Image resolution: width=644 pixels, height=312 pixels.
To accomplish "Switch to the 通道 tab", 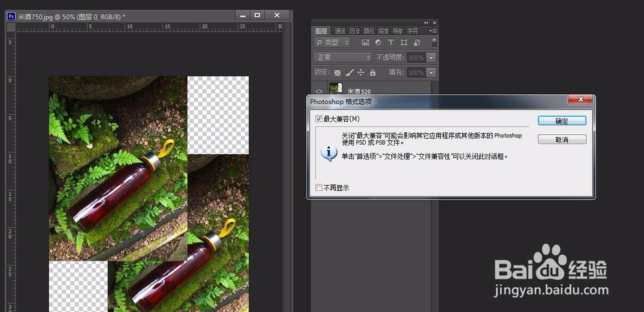I will coord(339,31).
